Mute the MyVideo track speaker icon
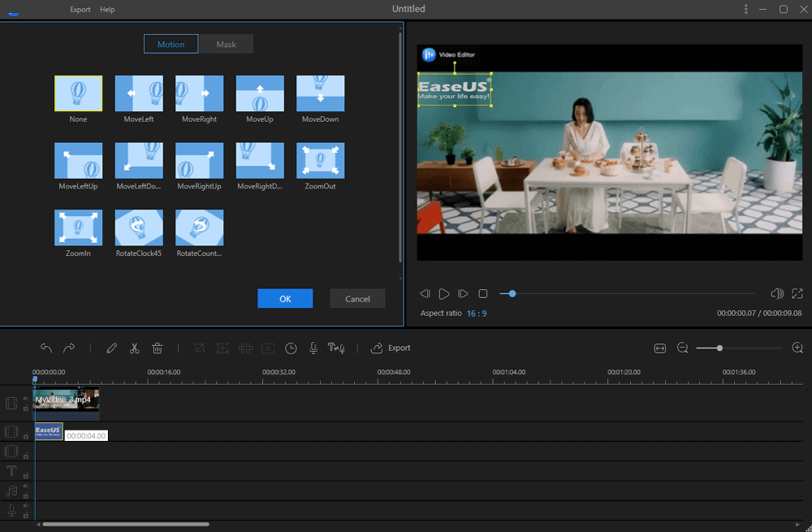Viewport: 812px width, 532px height. point(25,398)
